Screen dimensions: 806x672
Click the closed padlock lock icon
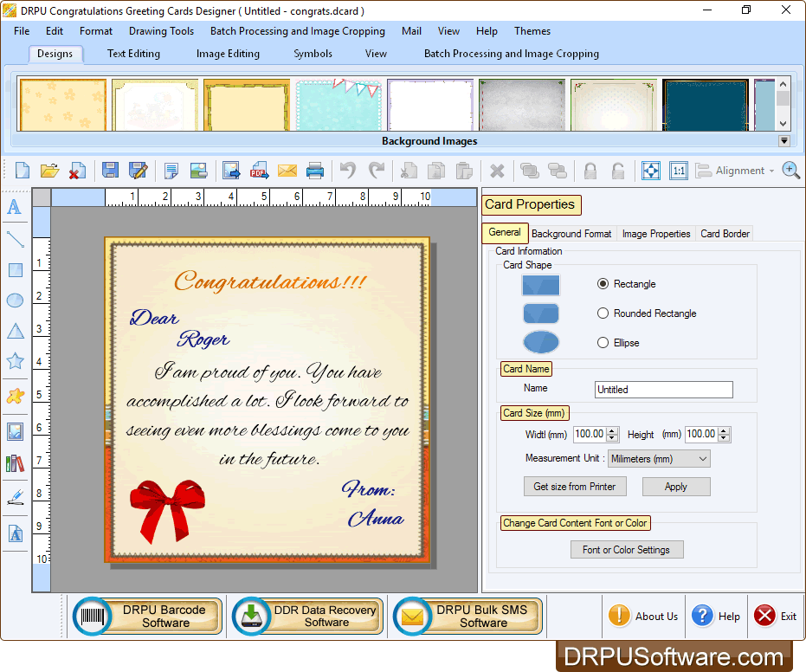pyautogui.click(x=590, y=171)
